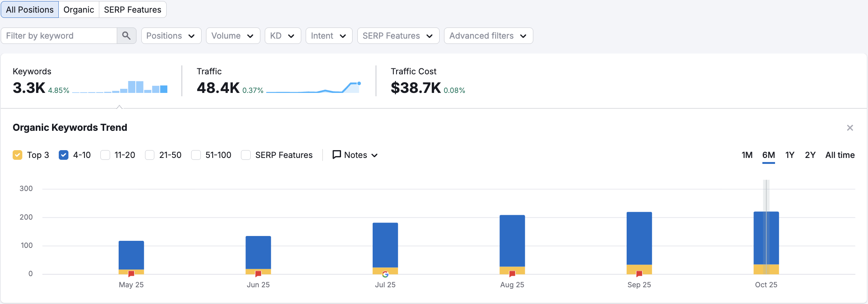The height and width of the screenshot is (304, 868).
Task: Click the Google update marker at Jul 25
Action: [385, 274]
